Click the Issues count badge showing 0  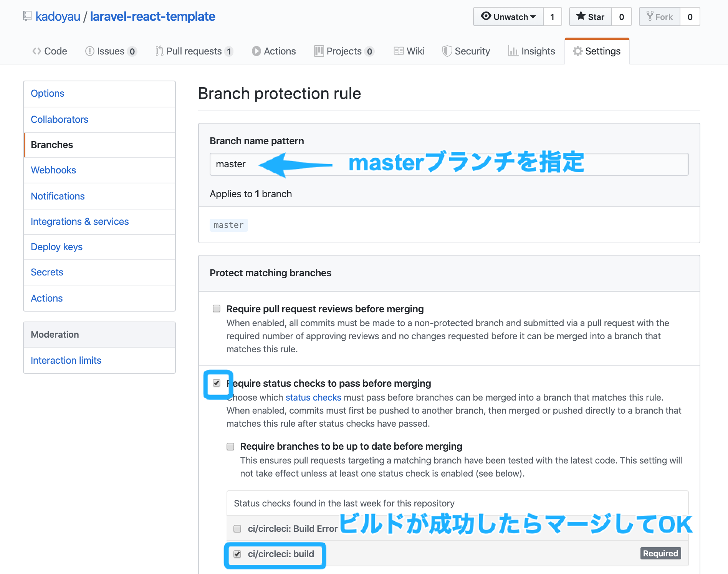132,51
